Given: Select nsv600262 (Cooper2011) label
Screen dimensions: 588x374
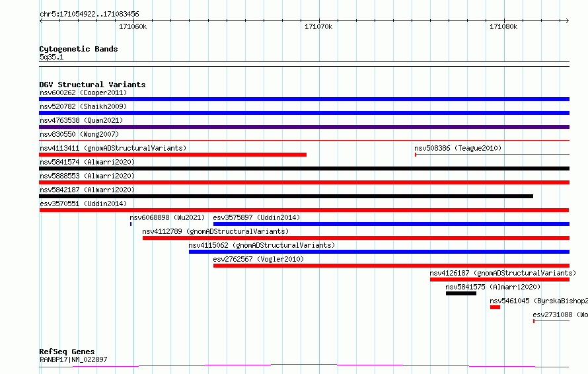Looking at the screenshot, I should tap(83, 93).
